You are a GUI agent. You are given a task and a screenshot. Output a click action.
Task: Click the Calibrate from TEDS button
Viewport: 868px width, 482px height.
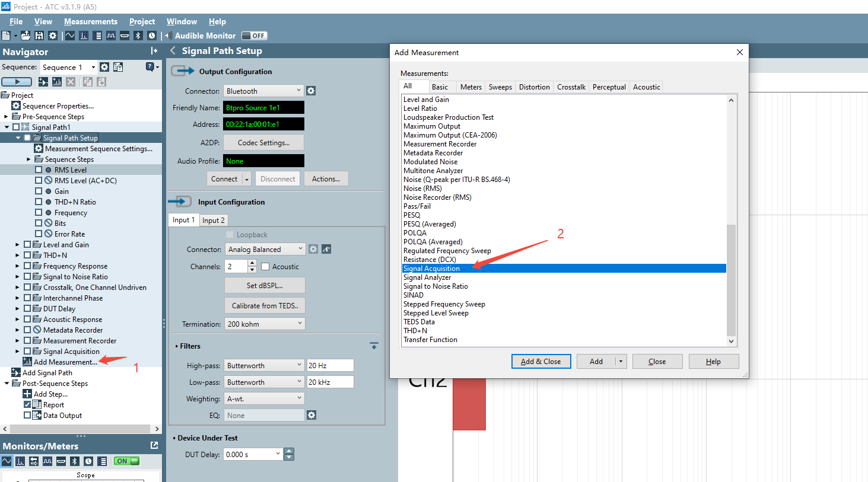tap(265, 305)
